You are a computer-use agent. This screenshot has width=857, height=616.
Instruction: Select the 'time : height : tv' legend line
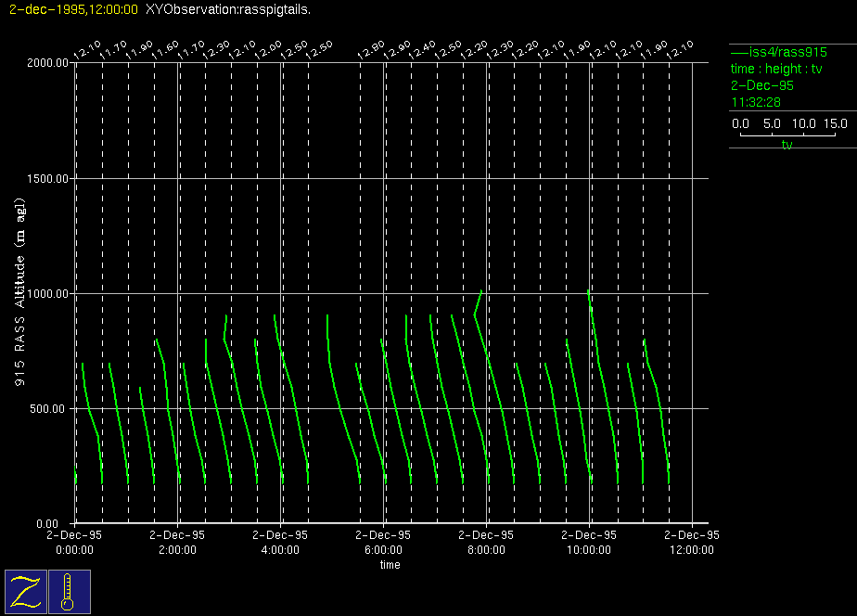point(776,69)
